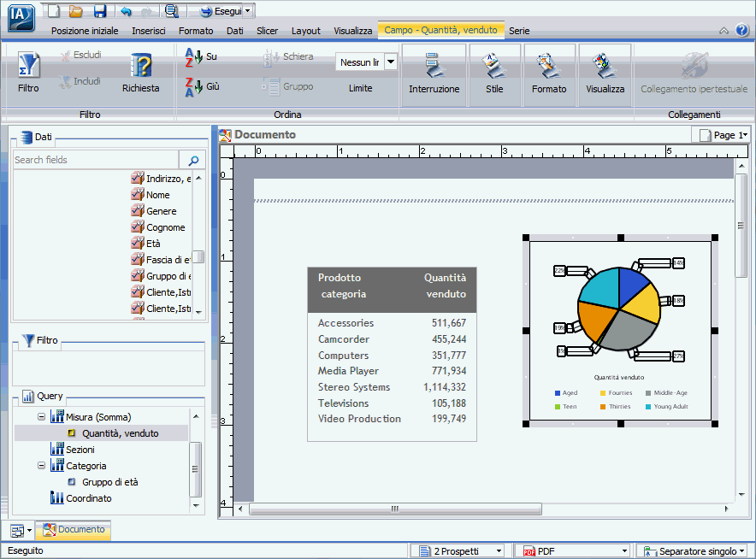Open help with the question mark icon
Screen dimensions: 756x559
742,31
